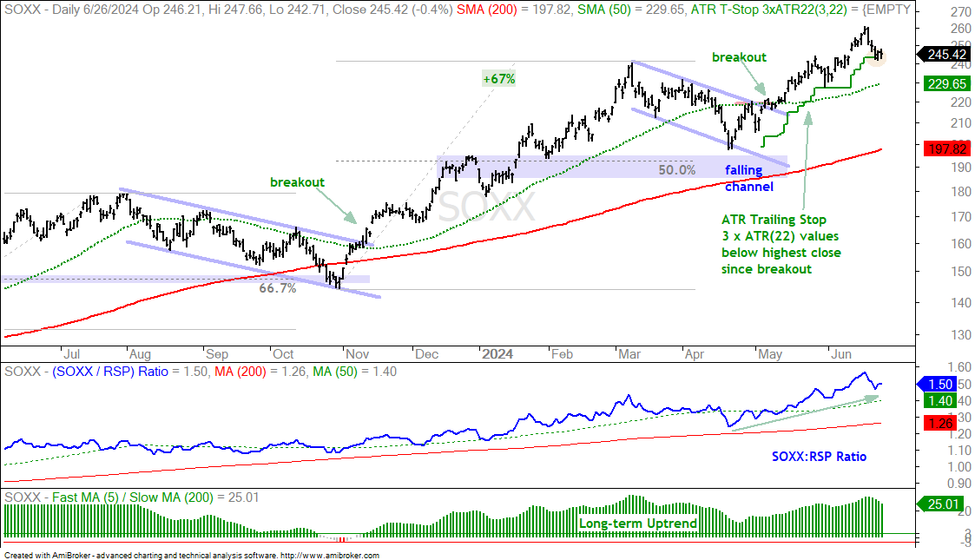Click the black "245.42" price tag on right axis
975x560 pixels.
946,55
